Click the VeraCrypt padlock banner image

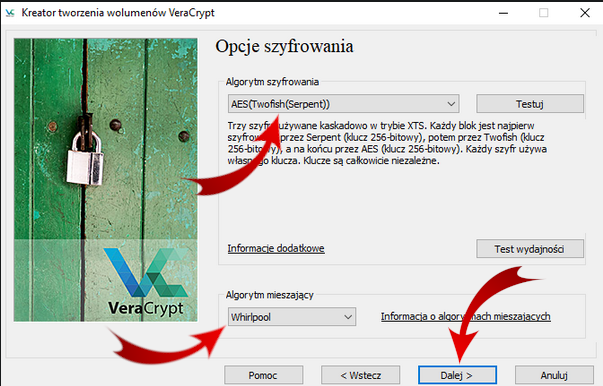(x=106, y=180)
